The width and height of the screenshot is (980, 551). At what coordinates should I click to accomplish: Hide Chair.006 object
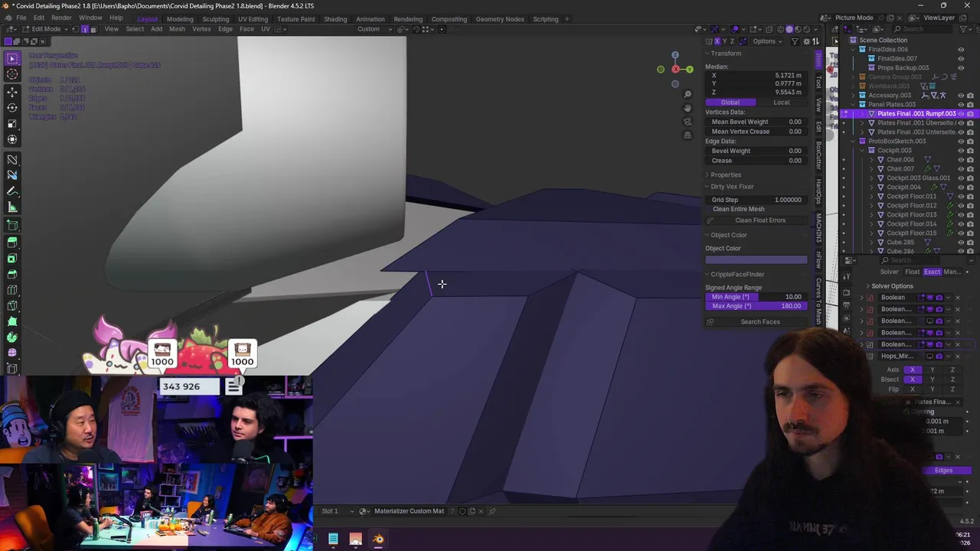961,159
